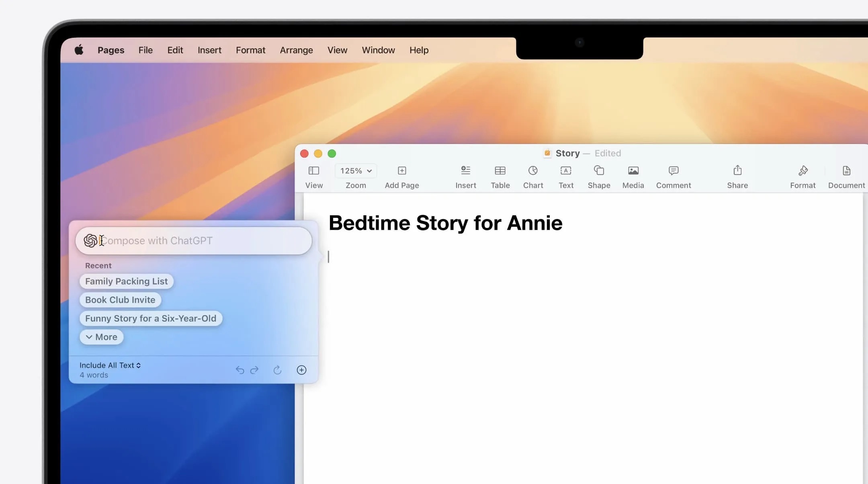Open the Include All Text selector

pyautogui.click(x=110, y=365)
